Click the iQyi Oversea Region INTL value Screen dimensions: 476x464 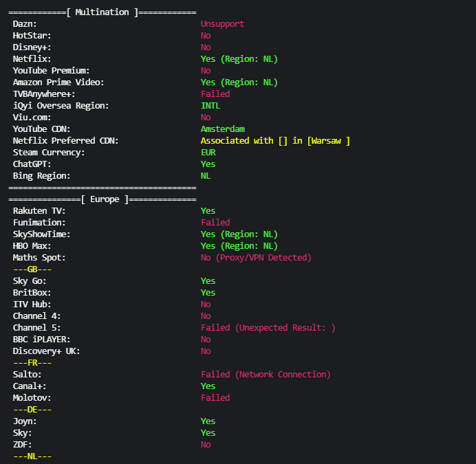click(x=210, y=106)
